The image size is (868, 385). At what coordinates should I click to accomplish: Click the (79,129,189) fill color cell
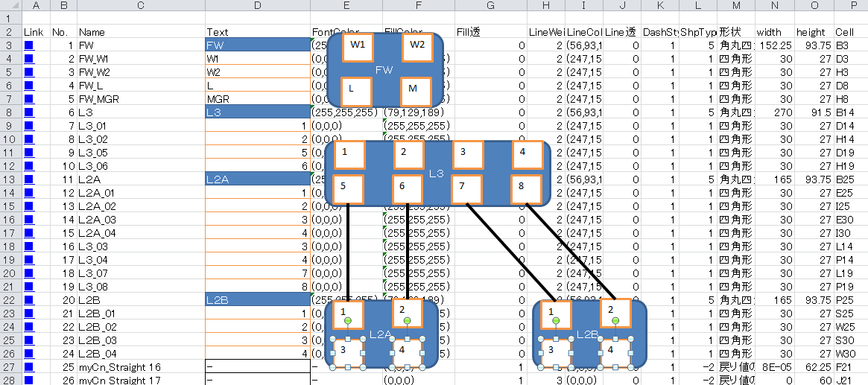419,112
